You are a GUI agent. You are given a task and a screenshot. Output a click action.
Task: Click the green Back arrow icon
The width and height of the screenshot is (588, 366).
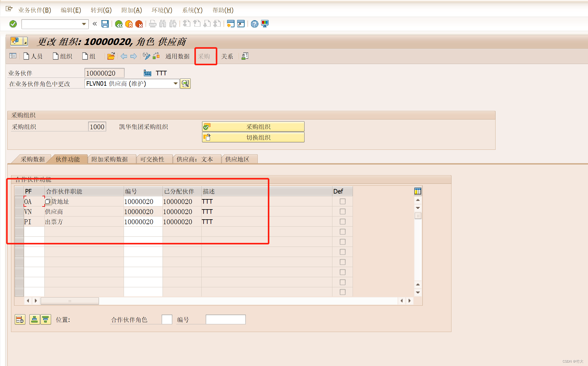click(119, 24)
